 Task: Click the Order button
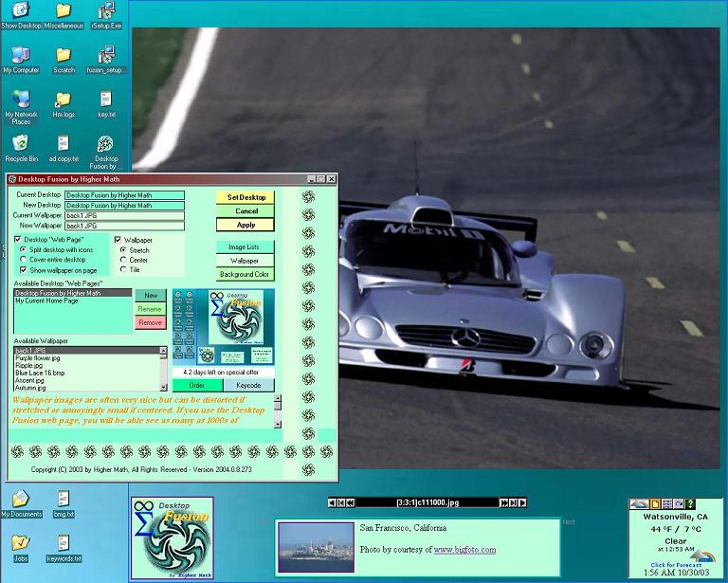[x=198, y=385]
